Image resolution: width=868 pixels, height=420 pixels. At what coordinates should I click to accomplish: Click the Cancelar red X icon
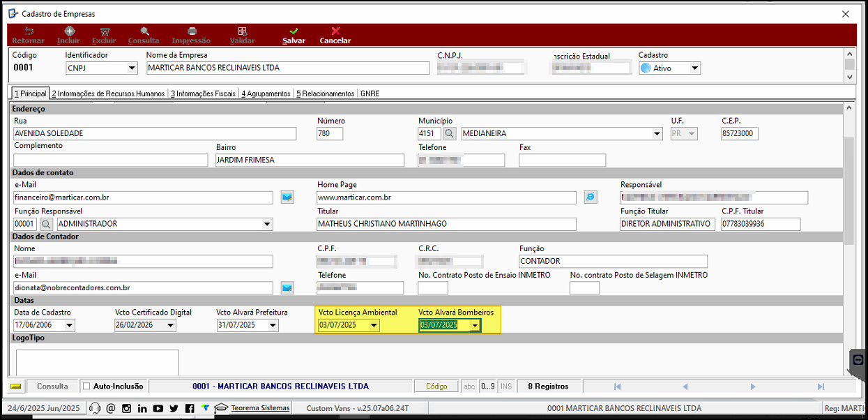coord(335,31)
